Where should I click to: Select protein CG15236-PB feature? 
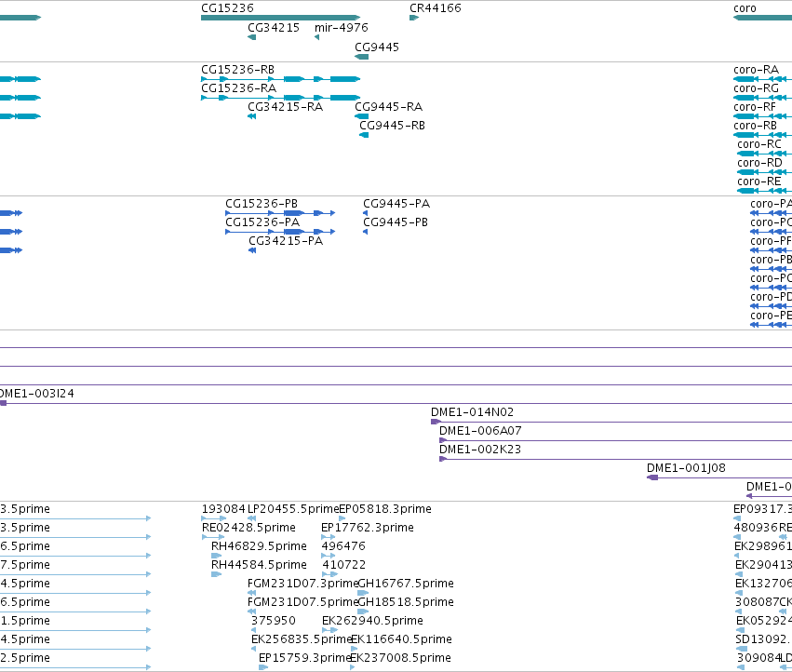coord(280,213)
